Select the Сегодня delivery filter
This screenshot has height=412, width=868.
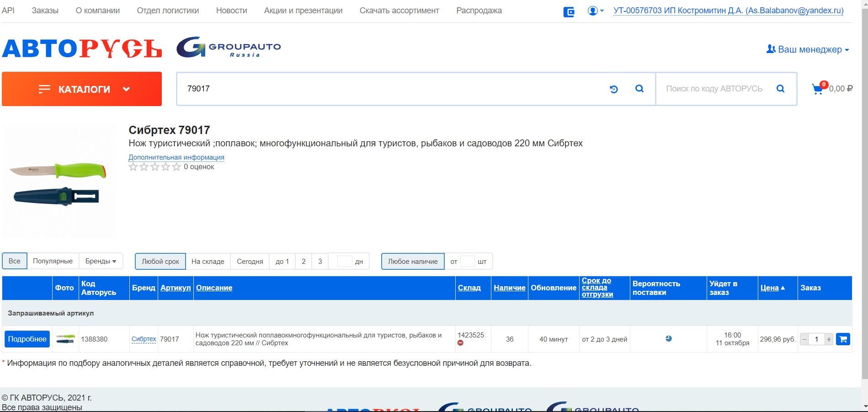click(x=250, y=262)
